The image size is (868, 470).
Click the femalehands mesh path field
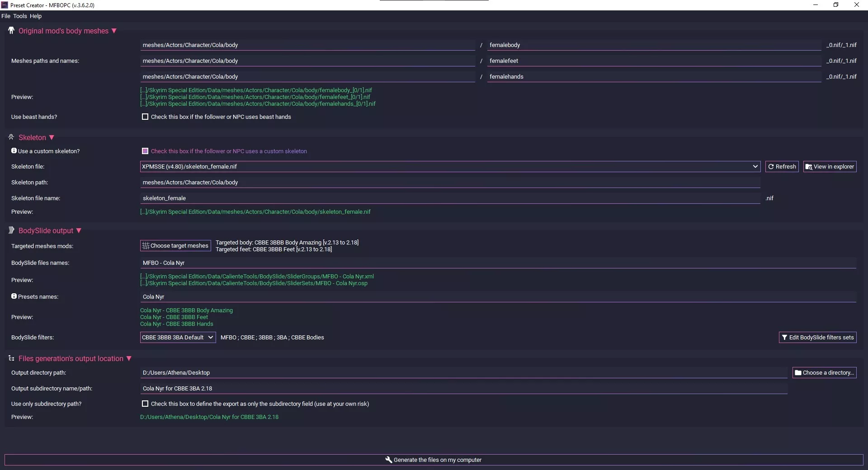point(307,76)
